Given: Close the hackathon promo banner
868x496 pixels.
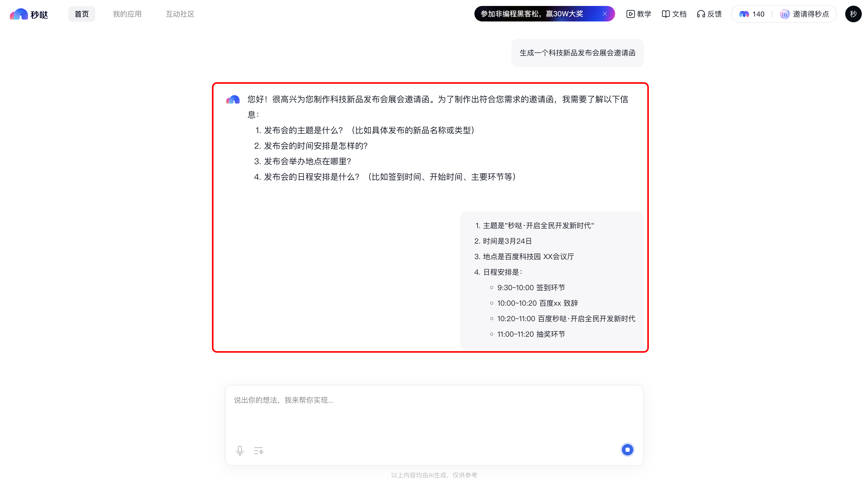Looking at the screenshot, I should [x=605, y=14].
